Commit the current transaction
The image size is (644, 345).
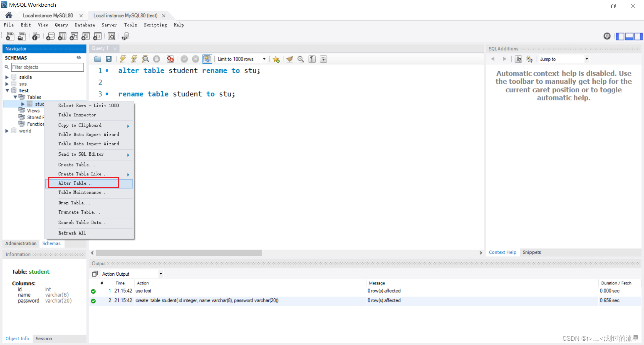click(x=184, y=59)
